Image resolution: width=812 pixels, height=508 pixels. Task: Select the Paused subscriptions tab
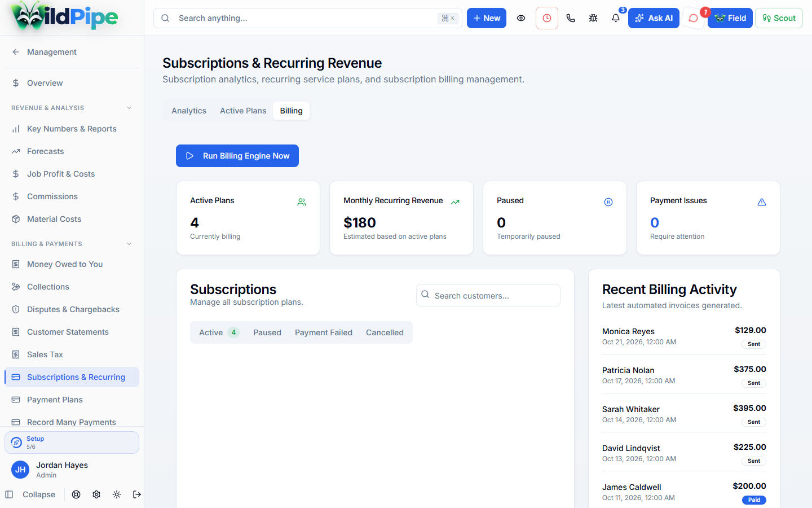pyautogui.click(x=267, y=332)
